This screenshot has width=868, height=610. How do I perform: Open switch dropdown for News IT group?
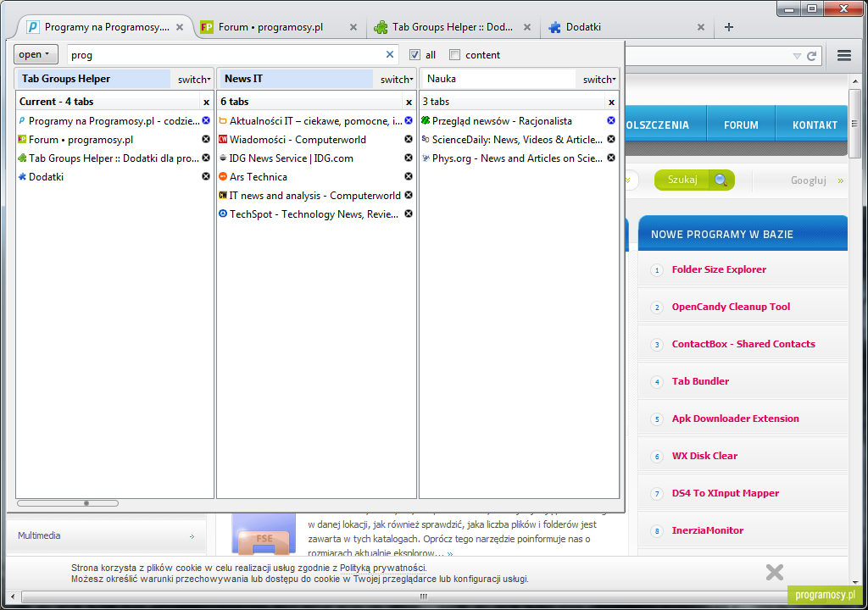pyautogui.click(x=397, y=79)
